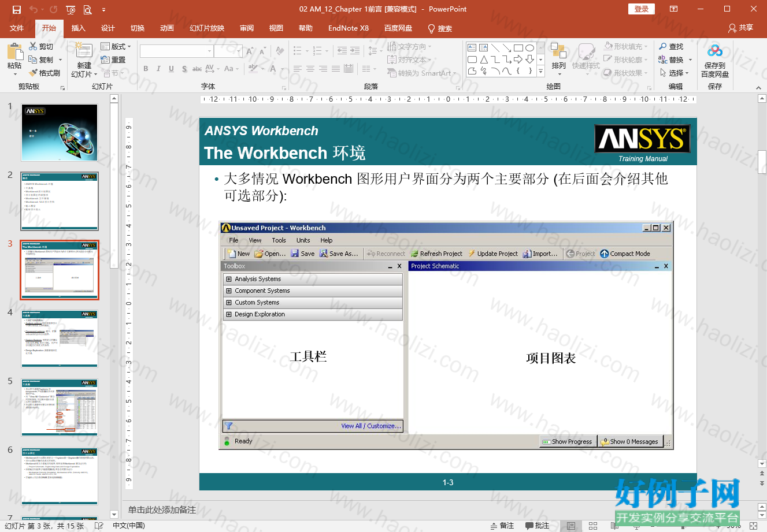
Task: Switch to the 动画 (Animations) tab
Action: point(166,28)
